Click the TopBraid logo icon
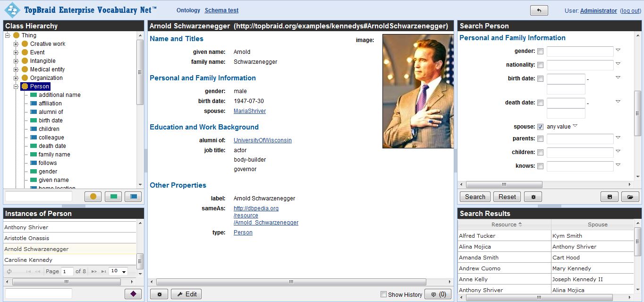 click(x=13, y=10)
